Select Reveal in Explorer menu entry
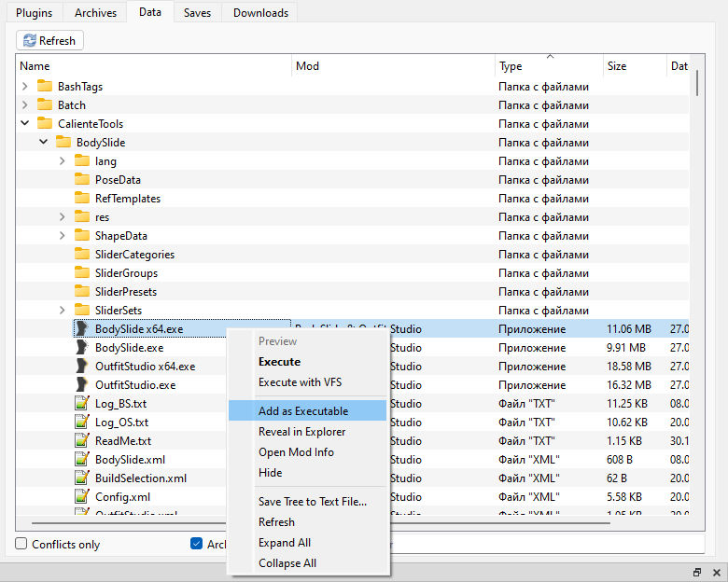The height and width of the screenshot is (582, 728). pyautogui.click(x=308, y=431)
